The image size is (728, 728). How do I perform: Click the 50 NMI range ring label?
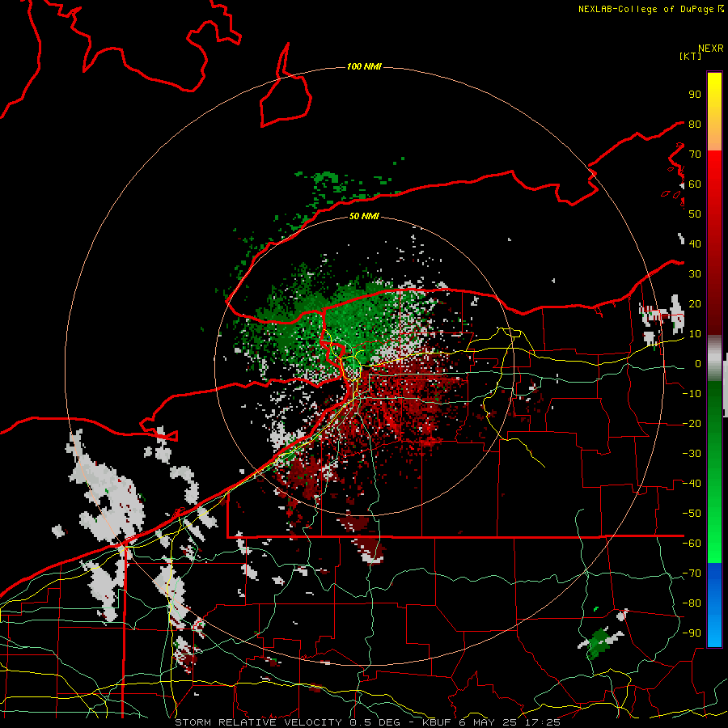coord(364,216)
